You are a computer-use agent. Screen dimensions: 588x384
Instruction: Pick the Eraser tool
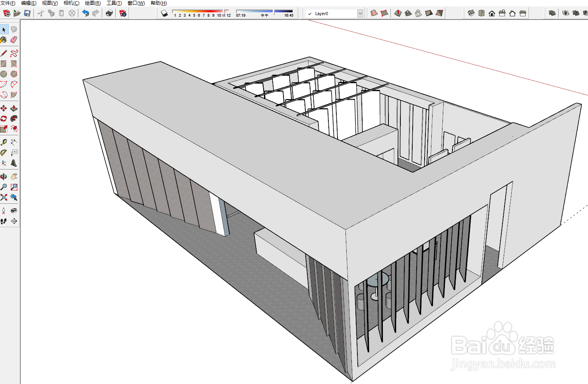tap(14, 40)
